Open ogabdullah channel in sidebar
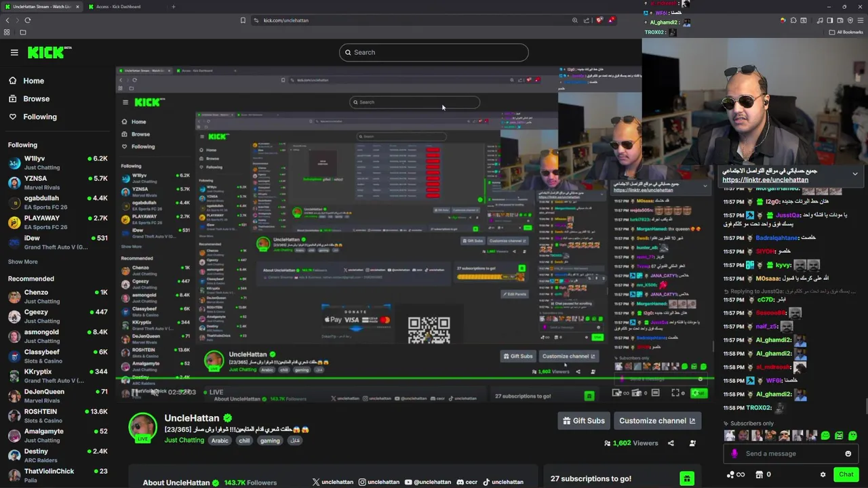 pyautogui.click(x=58, y=203)
